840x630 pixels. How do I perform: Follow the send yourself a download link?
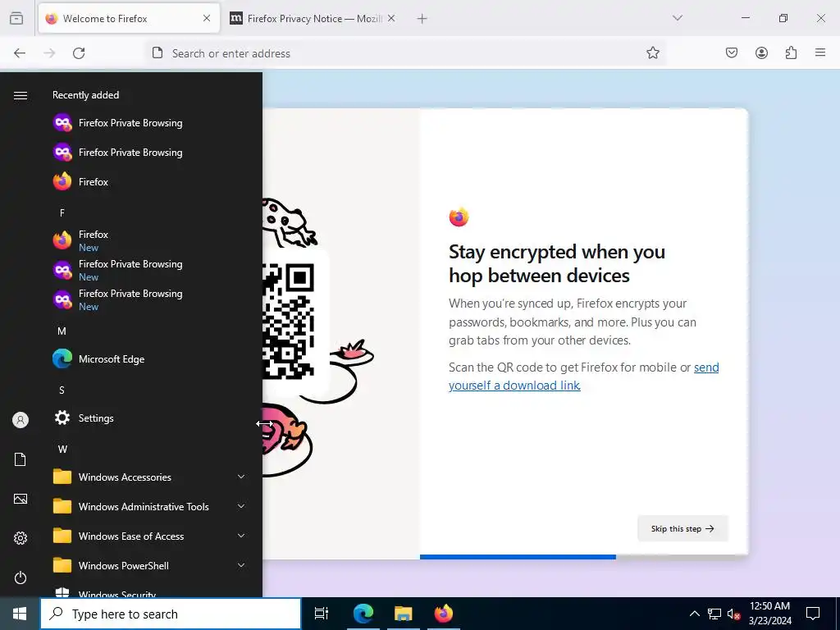point(583,377)
